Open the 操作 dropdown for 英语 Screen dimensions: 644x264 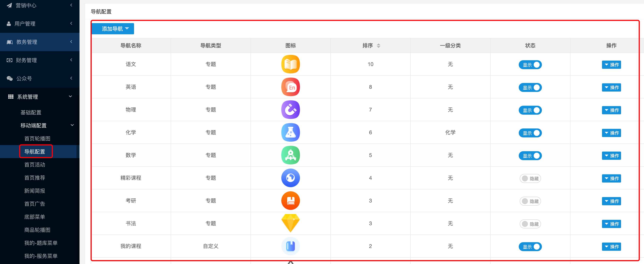pos(611,87)
